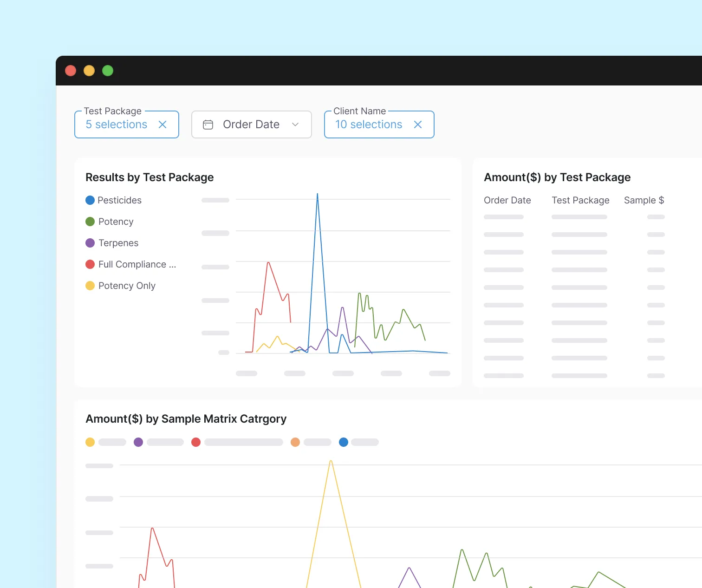Click the Full Compliance legend label
This screenshot has height=588, width=702.
point(137,264)
